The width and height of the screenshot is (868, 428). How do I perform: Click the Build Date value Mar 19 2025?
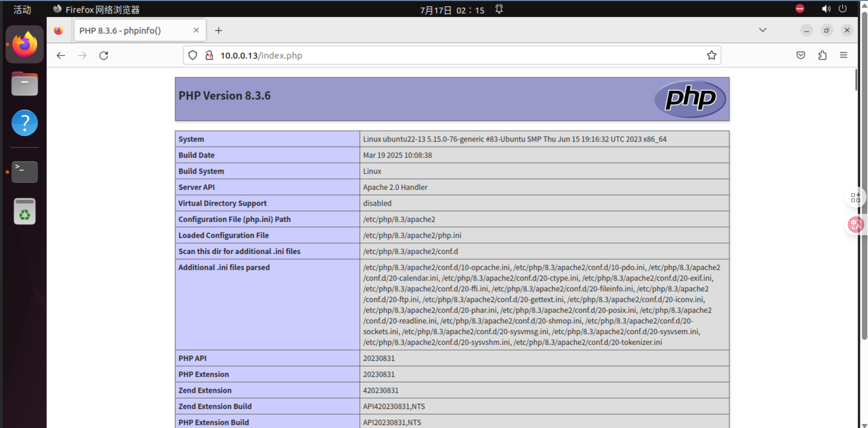397,155
